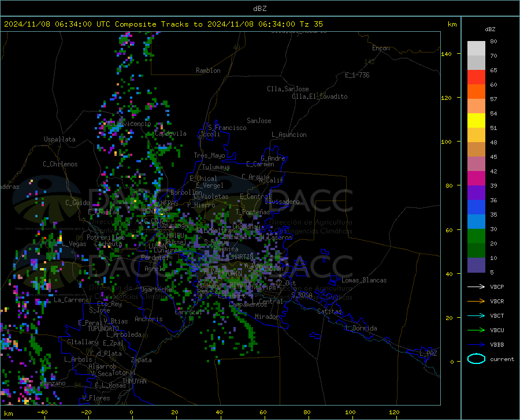Pick the purple 36 dBZ swatch
The width and height of the screenshot is (520, 420).
(x=476, y=193)
